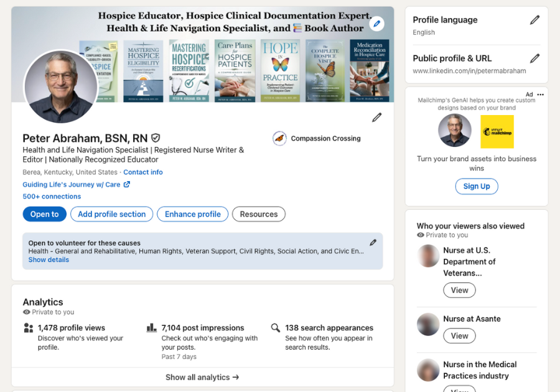Click the search appearances magnifier icon

(275, 327)
